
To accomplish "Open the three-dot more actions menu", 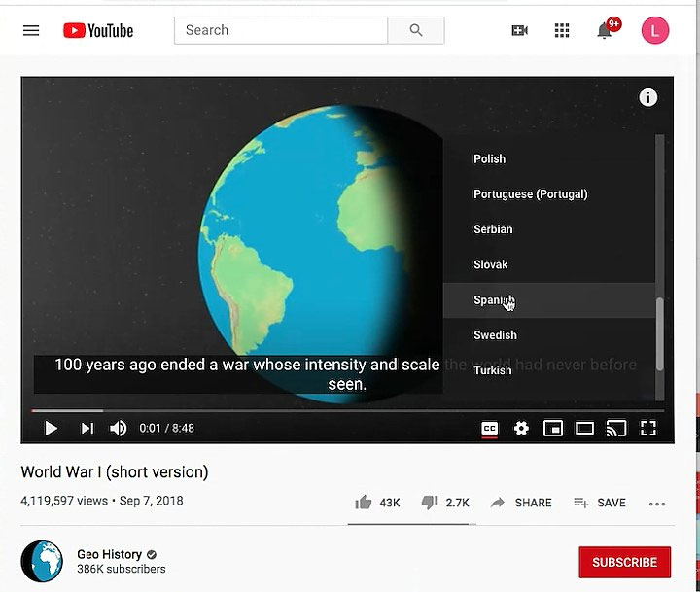I will pos(656,504).
